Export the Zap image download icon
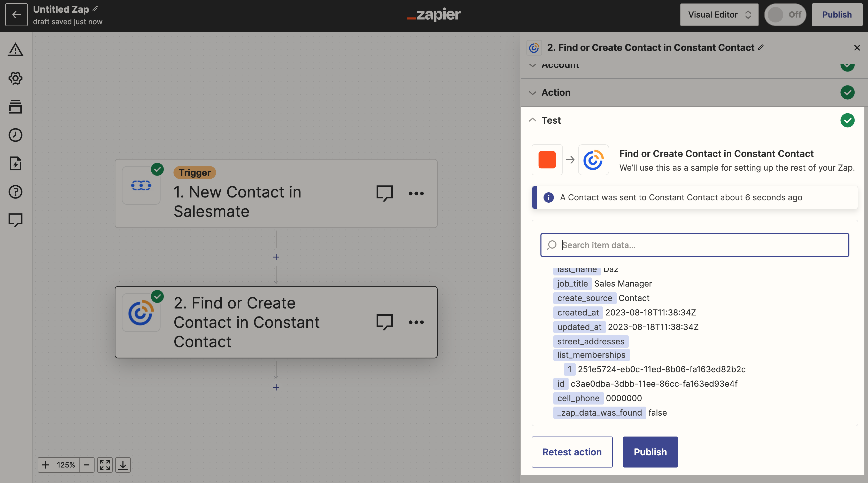The image size is (868, 483). [123, 465]
